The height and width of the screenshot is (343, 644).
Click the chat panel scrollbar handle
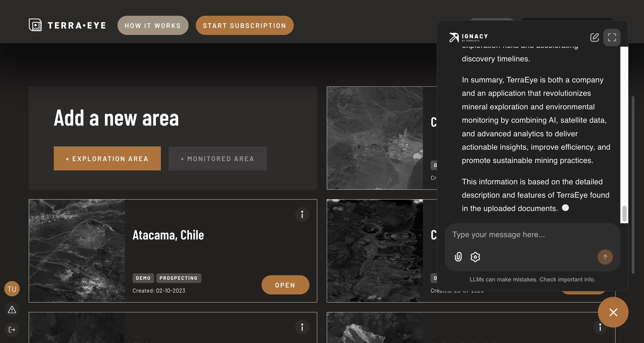point(624,213)
